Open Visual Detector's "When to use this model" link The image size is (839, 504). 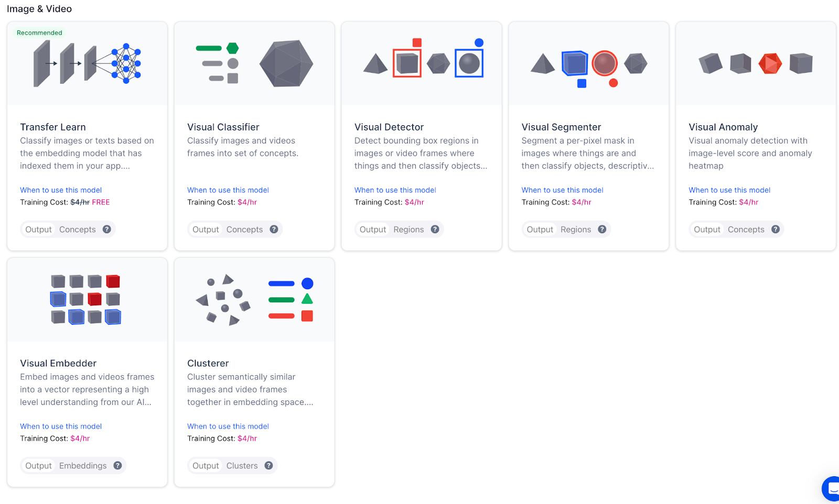pos(395,190)
